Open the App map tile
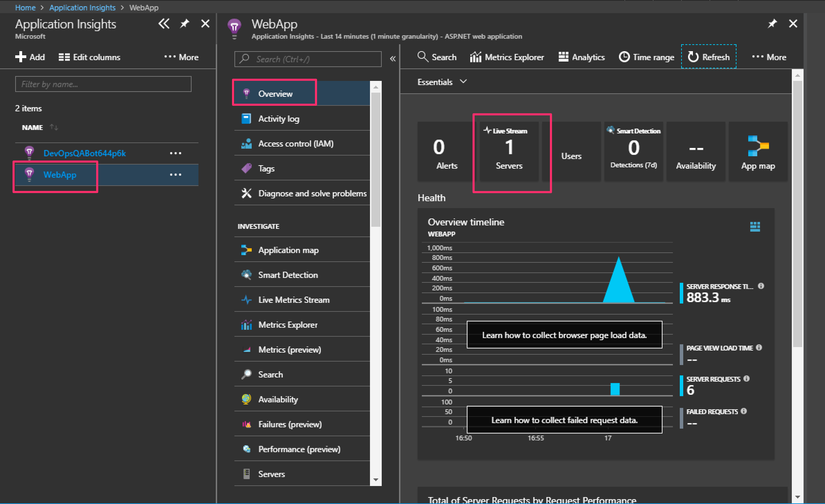 (758, 152)
